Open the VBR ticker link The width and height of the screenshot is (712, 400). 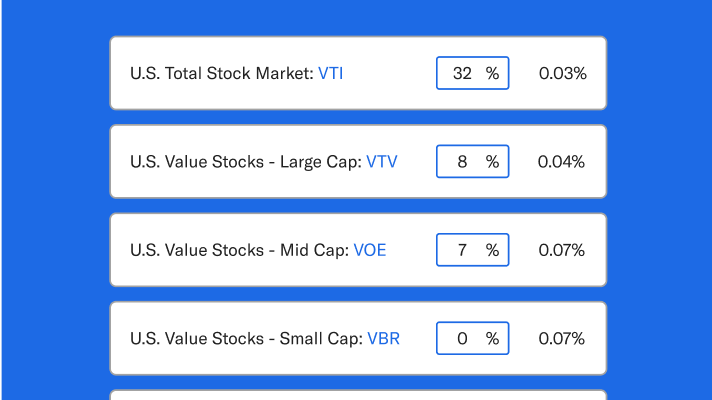tap(383, 338)
